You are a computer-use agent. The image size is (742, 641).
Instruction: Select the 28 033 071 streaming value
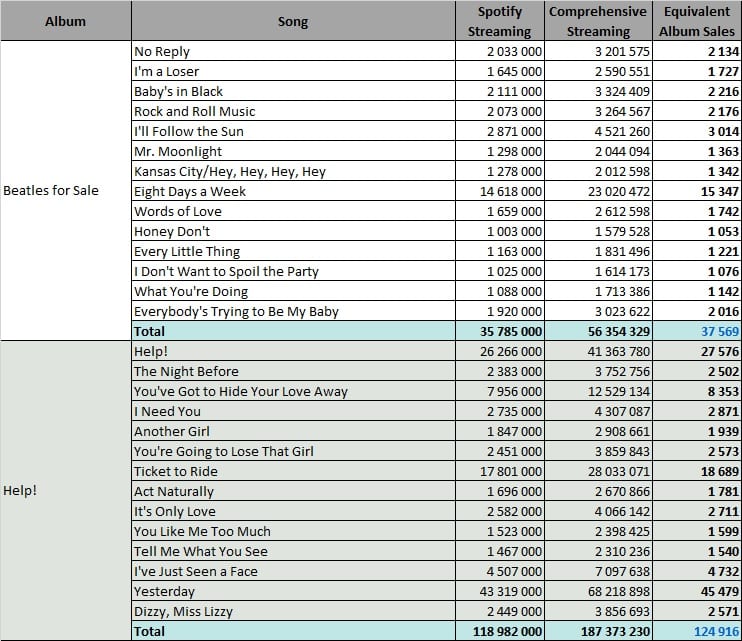point(598,471)
